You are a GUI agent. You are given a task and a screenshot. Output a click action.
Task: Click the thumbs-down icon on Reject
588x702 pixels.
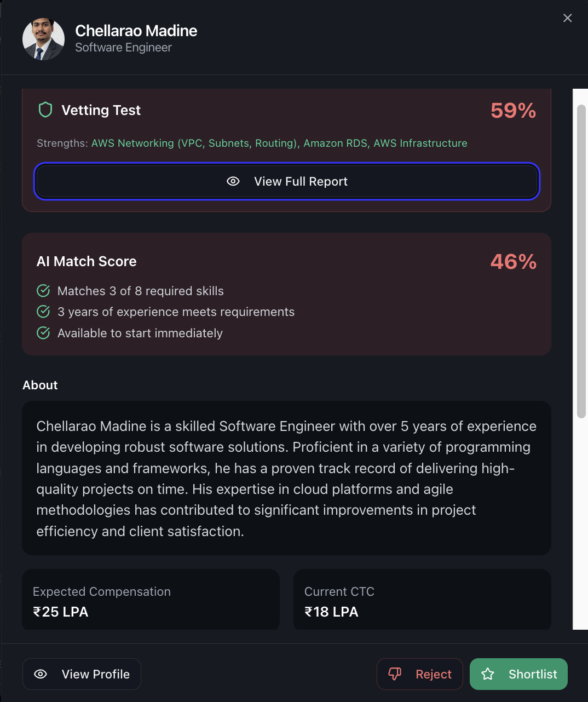pos(395,674)
